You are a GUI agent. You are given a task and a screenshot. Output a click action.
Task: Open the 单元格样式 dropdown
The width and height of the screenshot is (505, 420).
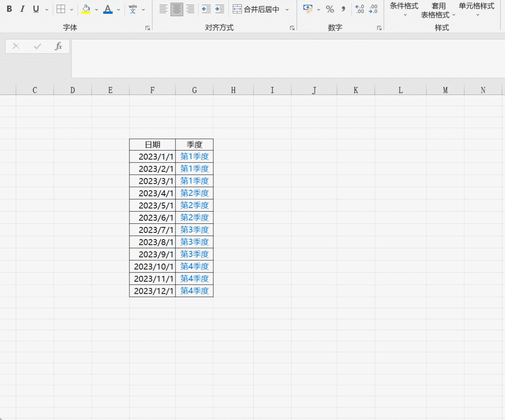pyautogui.click(x=477, y=11)
